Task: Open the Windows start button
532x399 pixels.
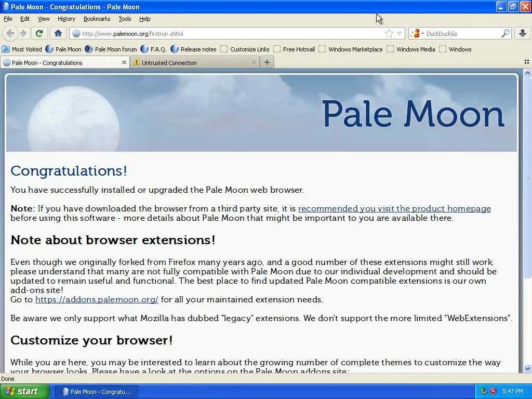Action: click(25, 392)
